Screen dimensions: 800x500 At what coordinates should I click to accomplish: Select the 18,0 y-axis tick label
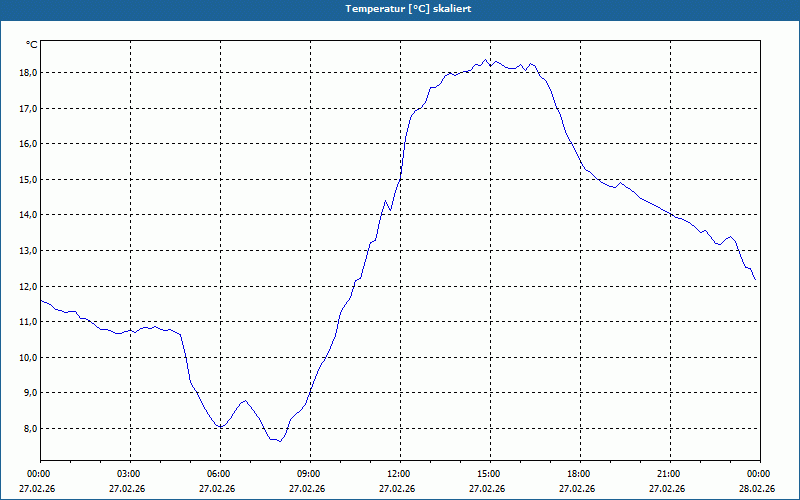pyautogui.click(x=24, y=73)
